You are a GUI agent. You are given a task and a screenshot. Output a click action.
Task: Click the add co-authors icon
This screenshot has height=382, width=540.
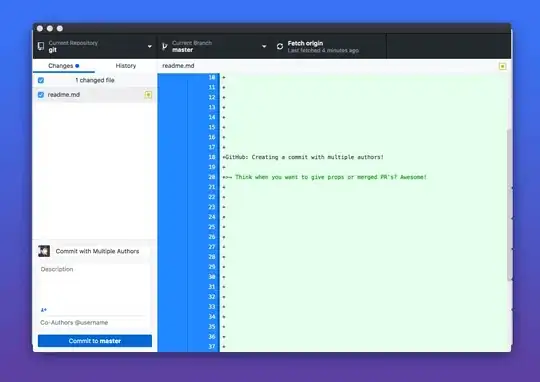point(44,310)
